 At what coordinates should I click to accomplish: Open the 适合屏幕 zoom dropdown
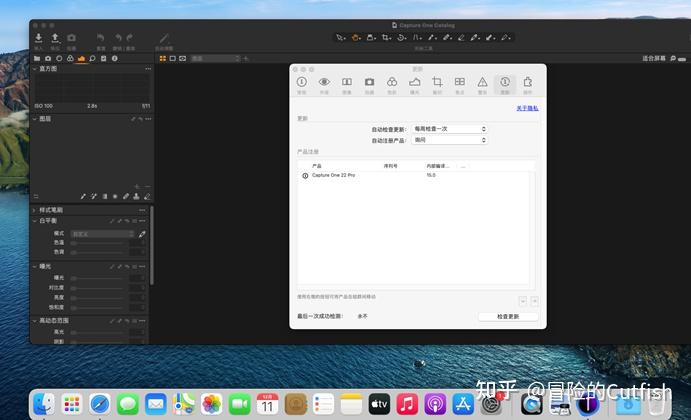[x=654, y=58]
